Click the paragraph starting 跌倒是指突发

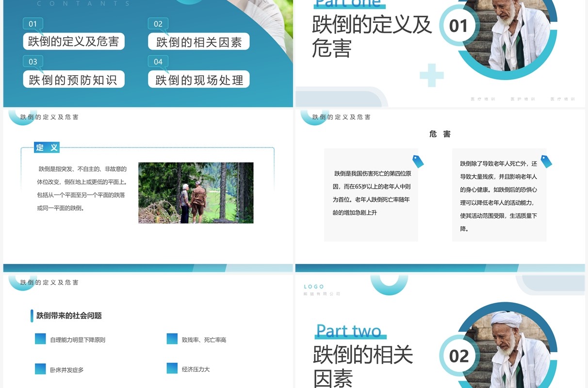coord(82,189)
